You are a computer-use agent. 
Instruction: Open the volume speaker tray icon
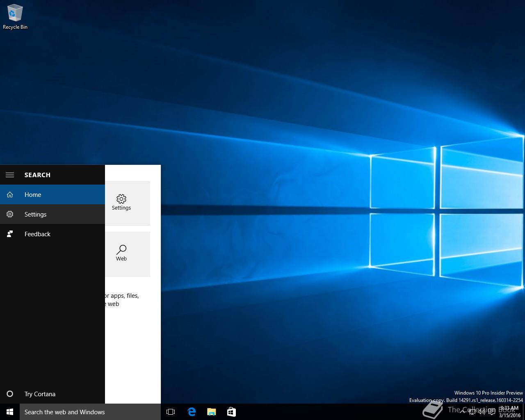[482, 412]
